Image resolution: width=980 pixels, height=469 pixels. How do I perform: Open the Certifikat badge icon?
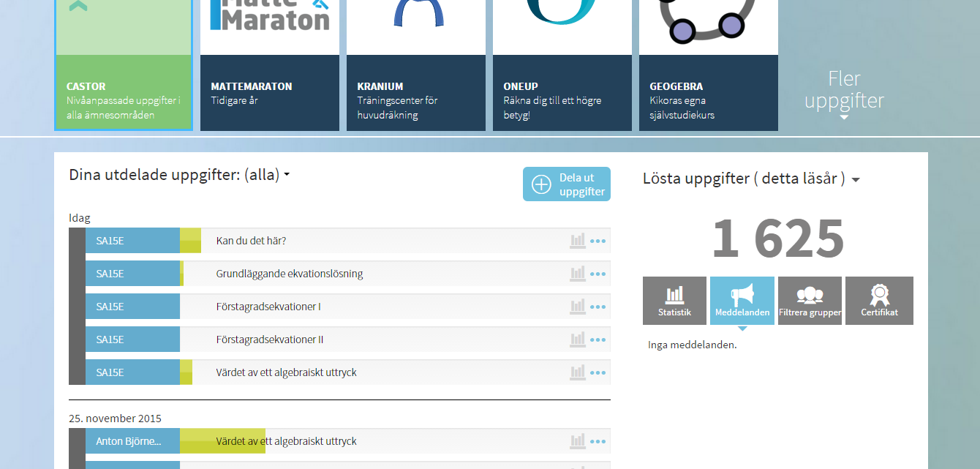(x=878, y=301)
